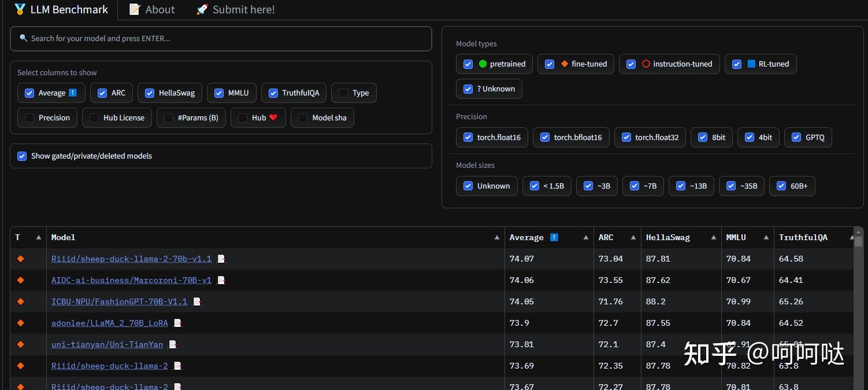The width and height of the screenshot is (868, 390).
Task: Sort by ARC column using its arrow
Action: click(633, 238)
